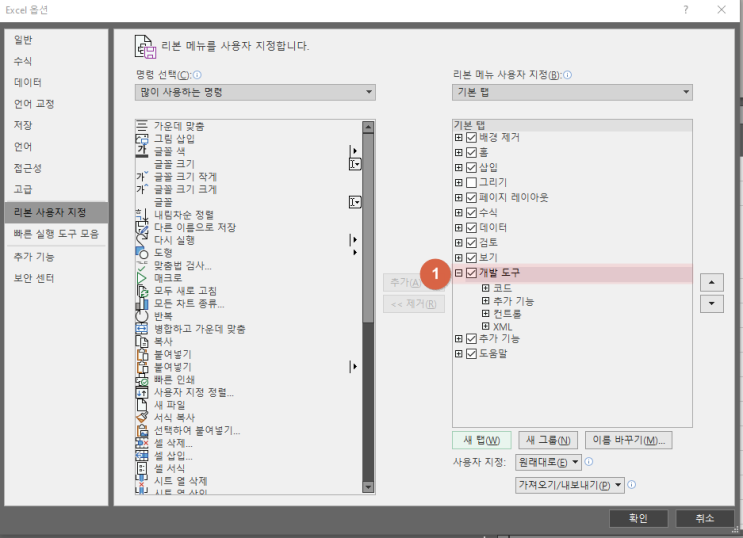Select the 셀 서식 icon
The height and width of the screenshot is (538, 743).
pyautogui.click(x=142, y=468)
